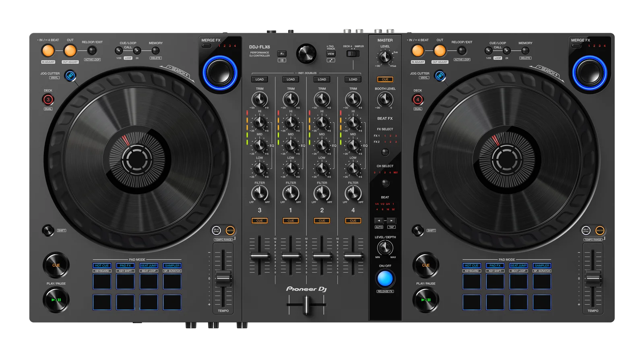The image size is (644, 358).
Task: Click the right deck TEMPO slider handle
Action: tap(593, 278)
